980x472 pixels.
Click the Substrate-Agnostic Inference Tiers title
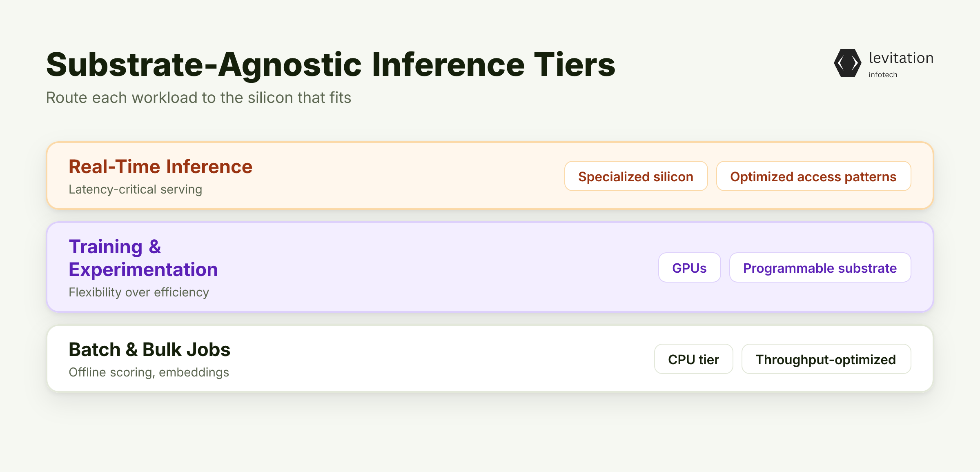pos(331,65)
